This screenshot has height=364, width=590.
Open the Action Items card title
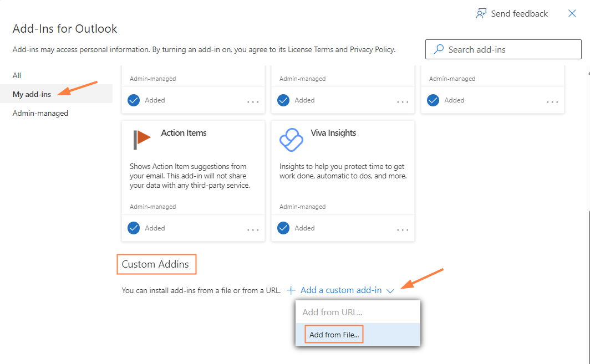[184, 133]
